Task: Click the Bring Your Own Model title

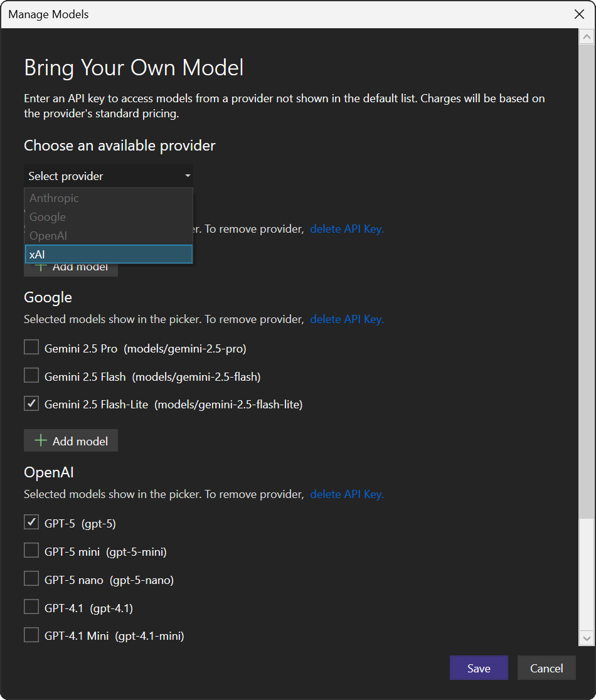Action: click(134, 68)
